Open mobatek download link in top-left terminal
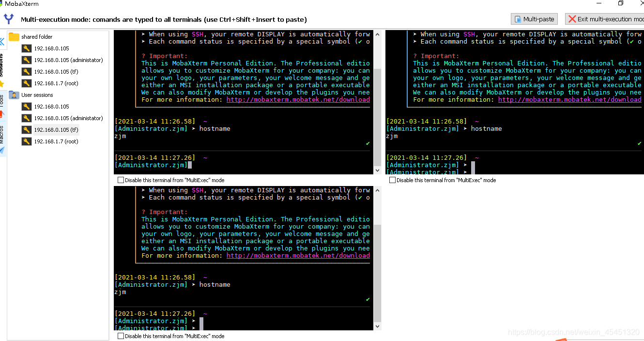 click(x=298, y=100)
